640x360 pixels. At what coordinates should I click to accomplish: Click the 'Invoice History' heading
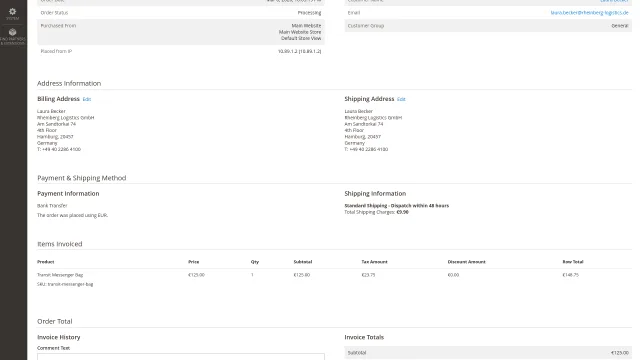[59, 337]
